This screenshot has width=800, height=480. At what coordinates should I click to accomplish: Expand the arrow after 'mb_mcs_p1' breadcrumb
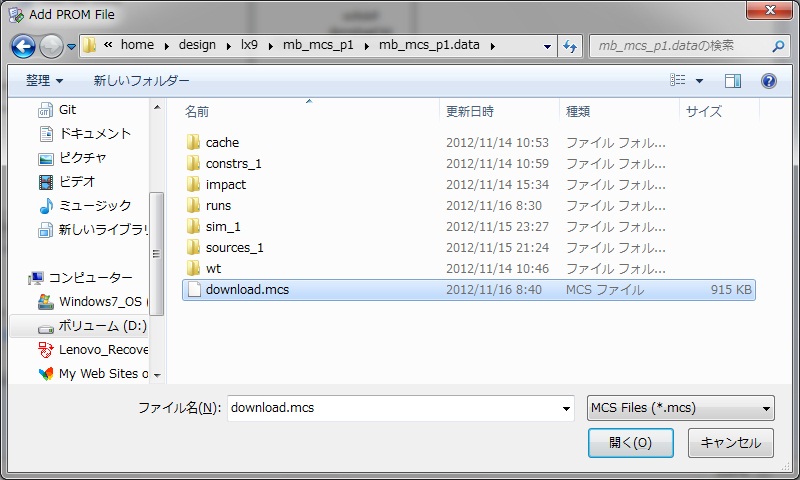tap(367, 46)
